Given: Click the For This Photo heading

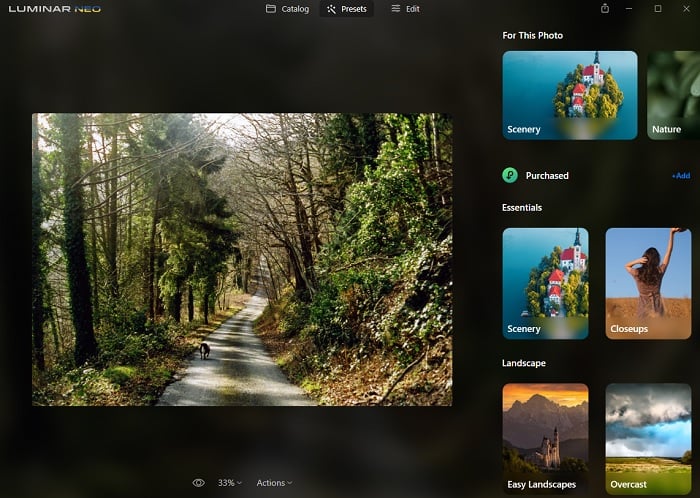Looking at the screenshot, I should [x=533, y=36].
